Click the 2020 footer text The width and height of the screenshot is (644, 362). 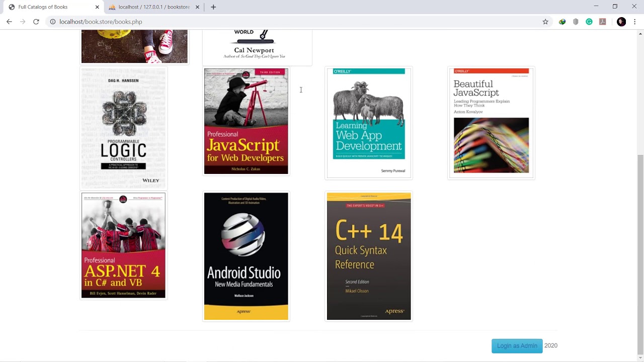pyautogui.click(x=550, y=345)
